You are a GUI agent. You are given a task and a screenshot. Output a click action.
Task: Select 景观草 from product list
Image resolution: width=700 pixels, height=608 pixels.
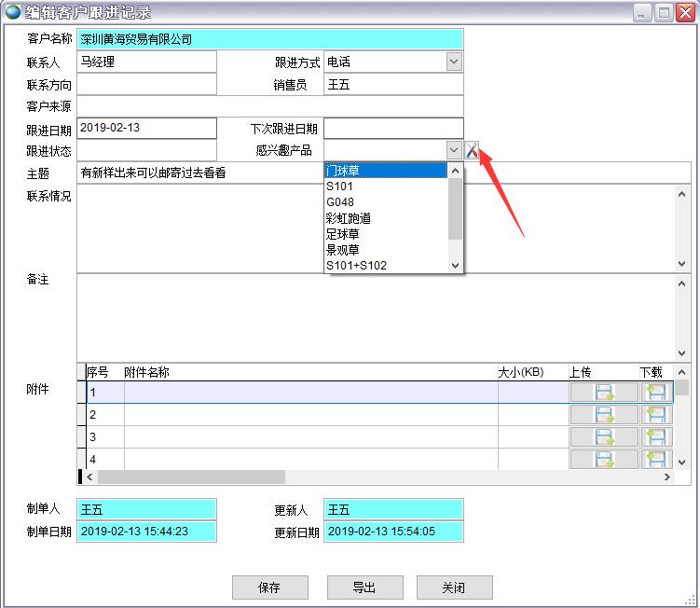pyautogui.click(x=386, y=250)
